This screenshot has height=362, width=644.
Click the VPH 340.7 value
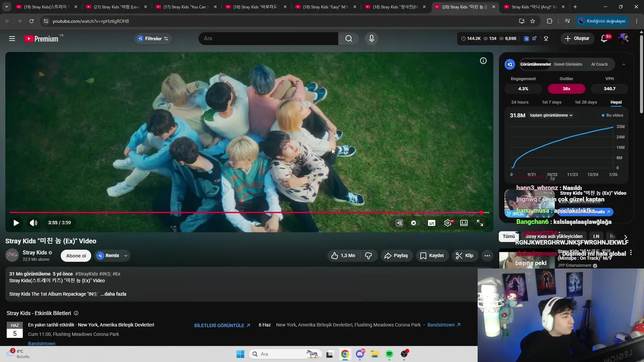click(x=609, y=88)
